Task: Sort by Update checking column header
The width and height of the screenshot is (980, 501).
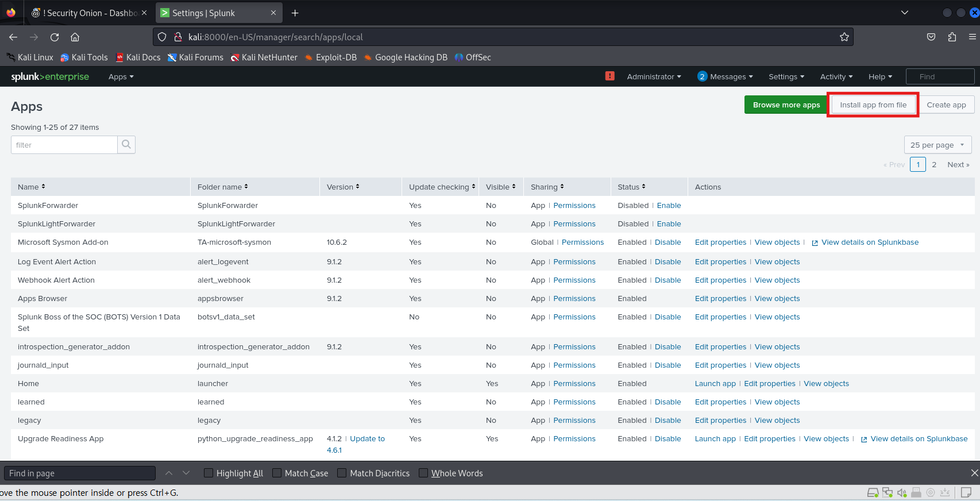Action: [x=442, y=187]
